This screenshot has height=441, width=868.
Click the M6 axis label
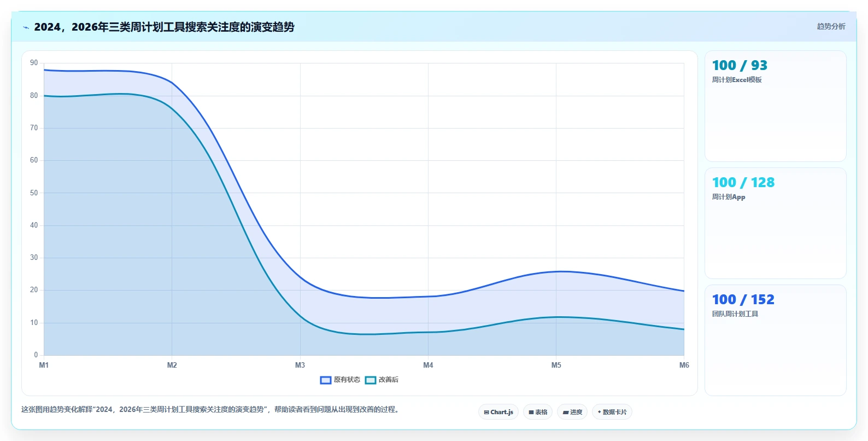coord(684,365)
